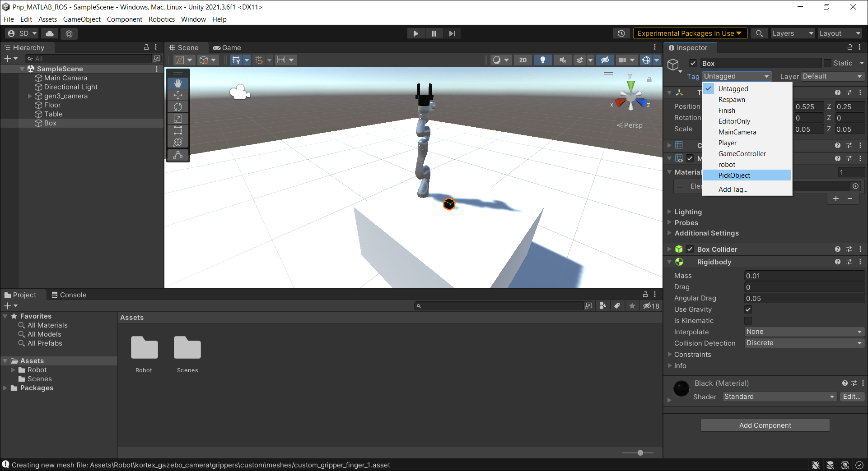The image size is (868, 471).
Task: Choose PickObject tag from list
Action: pyautogui.click(x=747, y=175)
